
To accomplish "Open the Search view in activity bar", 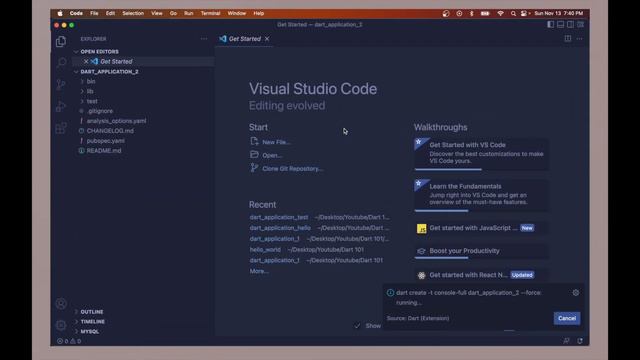I will click(61, 62).
